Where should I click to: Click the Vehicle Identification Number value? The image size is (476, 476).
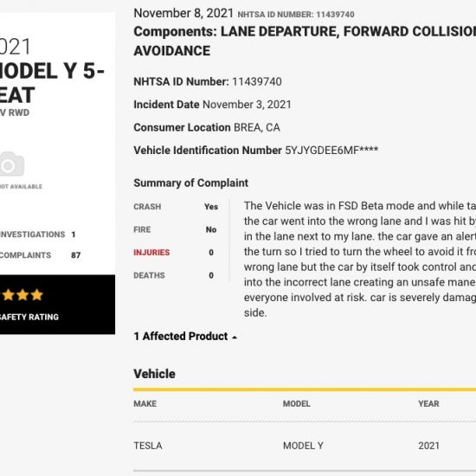(331, 151)
